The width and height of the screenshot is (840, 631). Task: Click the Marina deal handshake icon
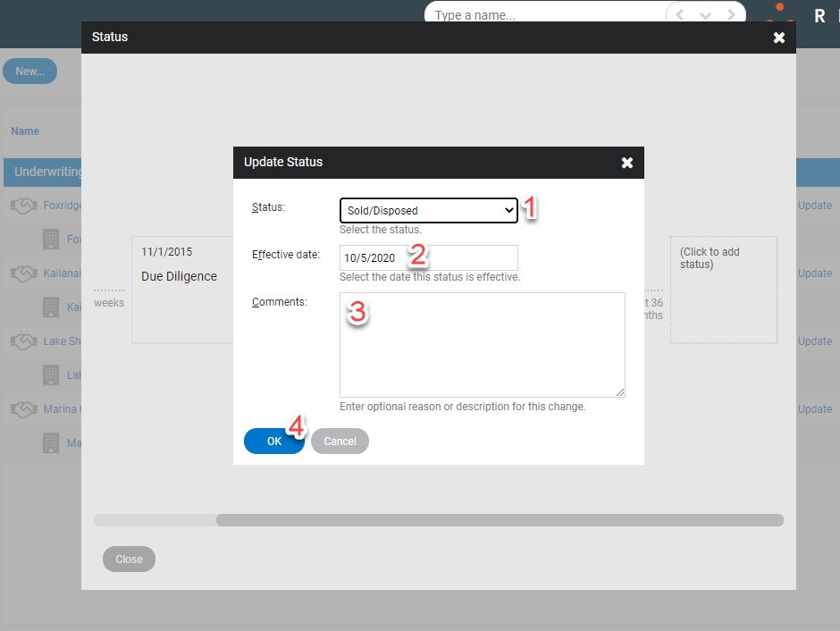pos(24,409)
